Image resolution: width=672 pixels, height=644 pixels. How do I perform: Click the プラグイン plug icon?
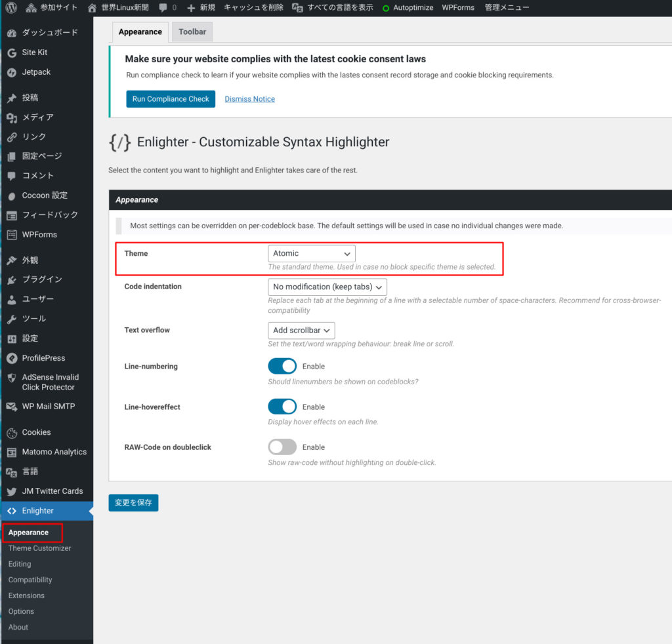[12, 280]
